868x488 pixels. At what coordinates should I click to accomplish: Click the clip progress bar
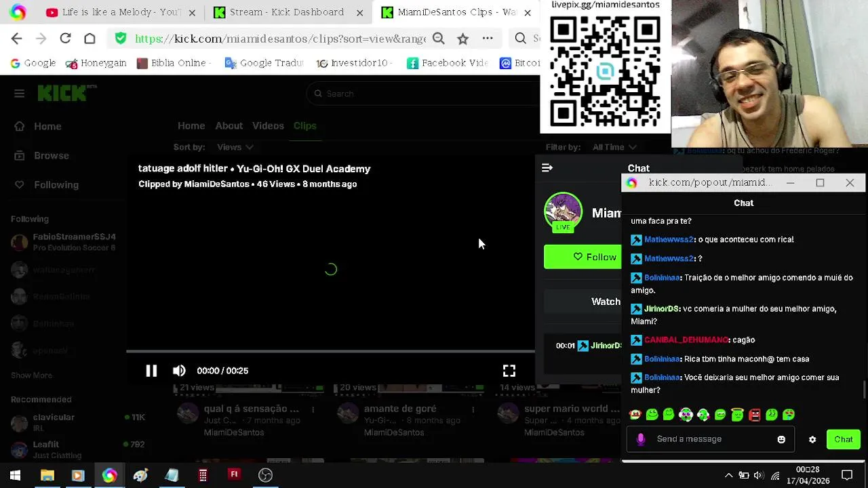330,352
